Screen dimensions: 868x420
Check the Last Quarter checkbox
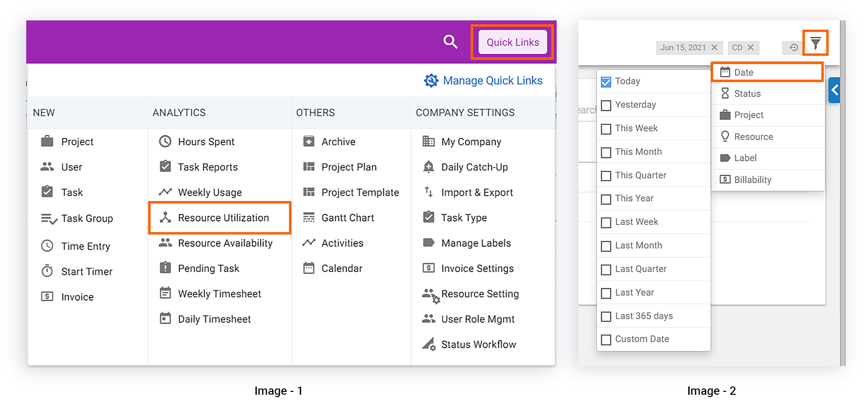606,269
